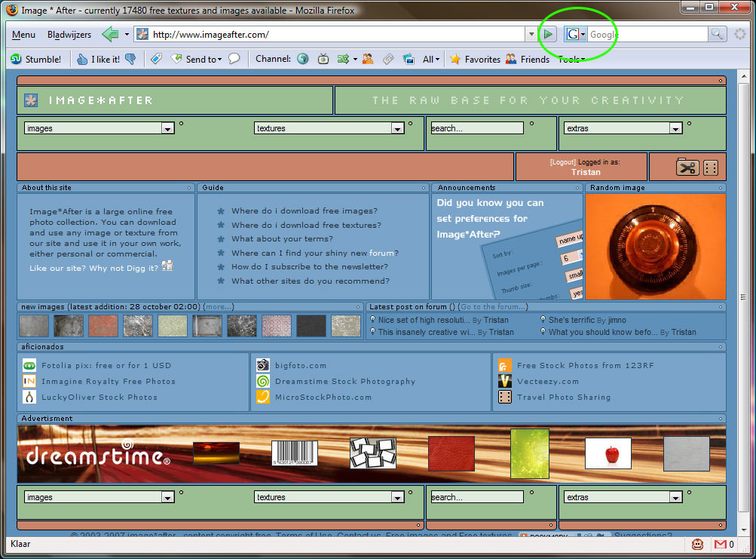Viewport: 756px width, 559px height.
Task: Click the Stumble! button
Action: [x=36, y=59]
